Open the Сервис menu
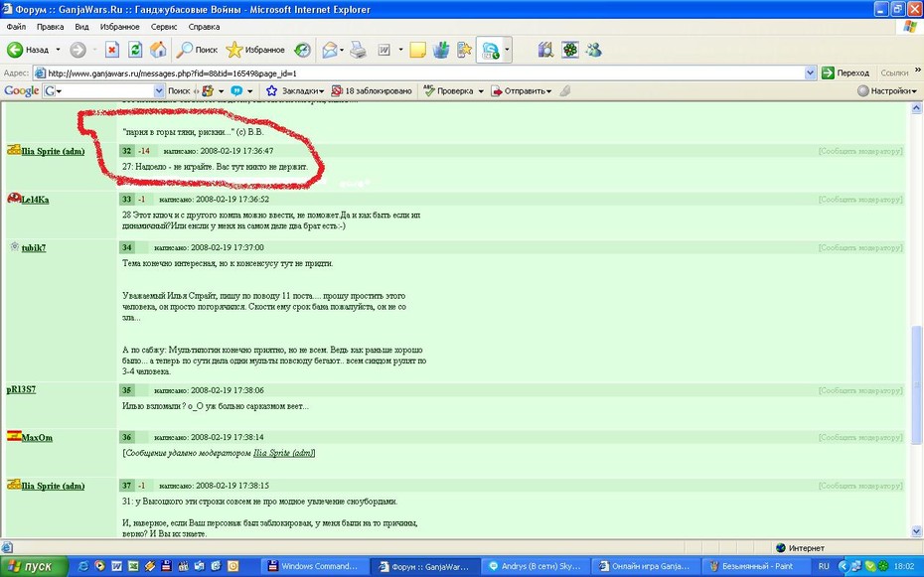Image resolution: width=924 pixels, height=577 pixels. click(164, 27)
